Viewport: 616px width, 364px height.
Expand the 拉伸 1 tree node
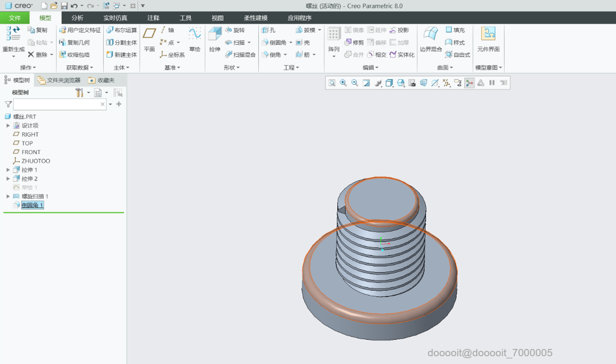[8, 170]
